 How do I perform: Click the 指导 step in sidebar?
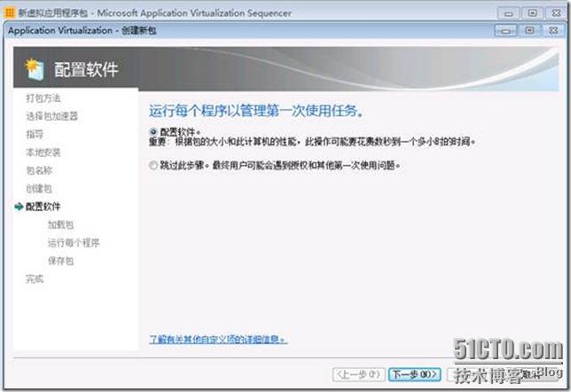35,135
